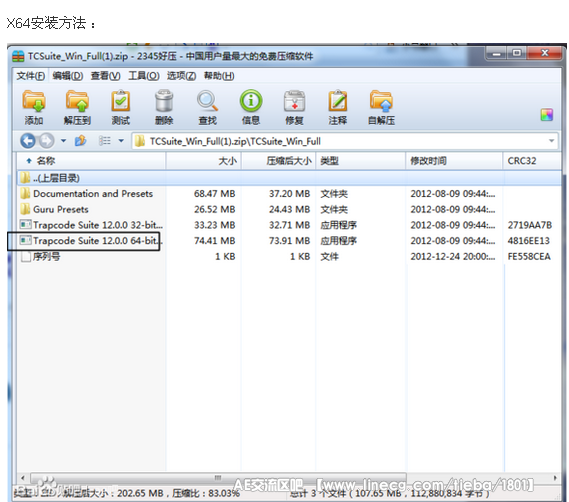Select the ..(上层目录) parent row
This screenshot has height=502, width=569.
pyautogui.click(x=289, y=178)
